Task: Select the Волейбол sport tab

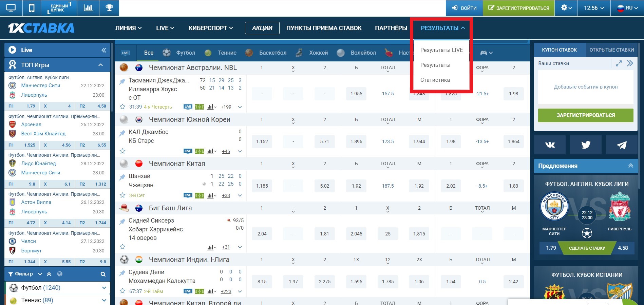Action: coord(357,53)
